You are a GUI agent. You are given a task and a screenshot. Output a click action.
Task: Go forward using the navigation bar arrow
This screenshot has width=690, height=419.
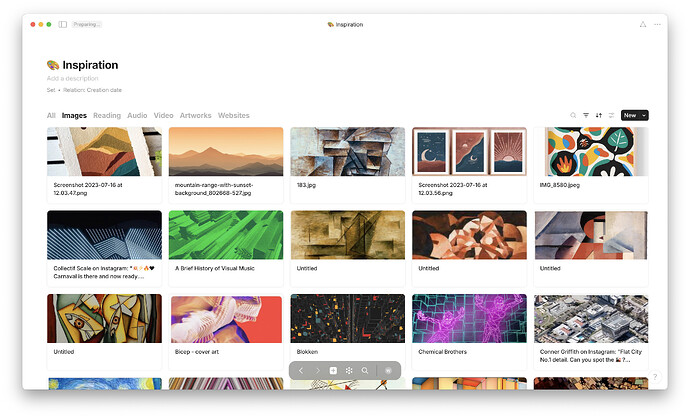click(317, 371)
